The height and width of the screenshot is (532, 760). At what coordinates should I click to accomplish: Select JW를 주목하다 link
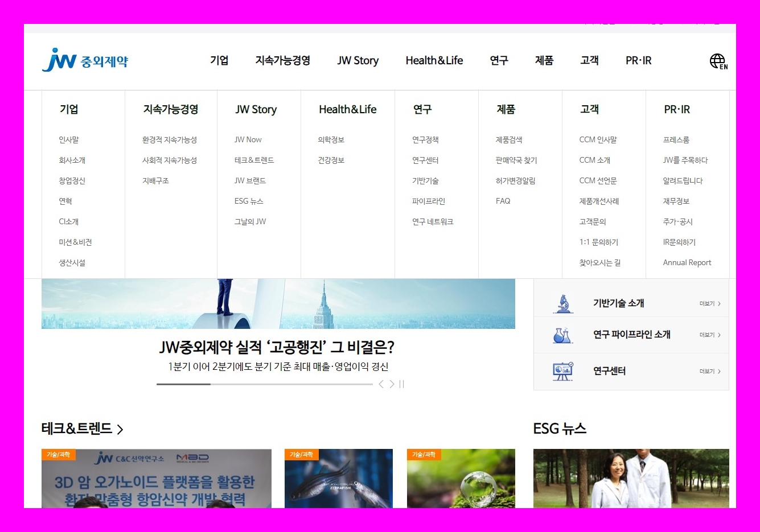(685, 160)
